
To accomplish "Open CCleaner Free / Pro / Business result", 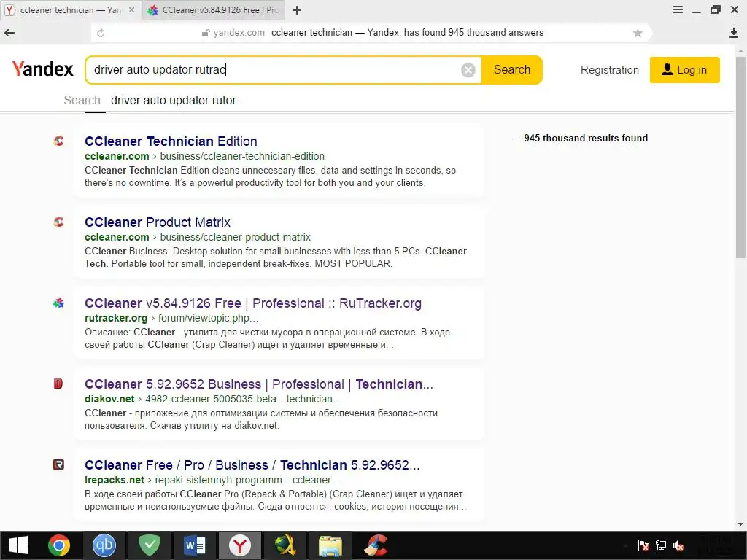I will (252, 465).
